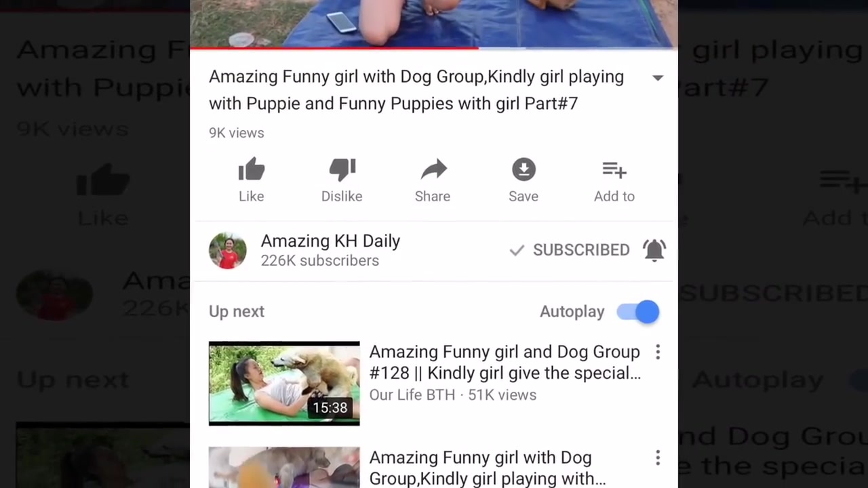
Task: Open the Share arrow icon
Action: (433, 170)
